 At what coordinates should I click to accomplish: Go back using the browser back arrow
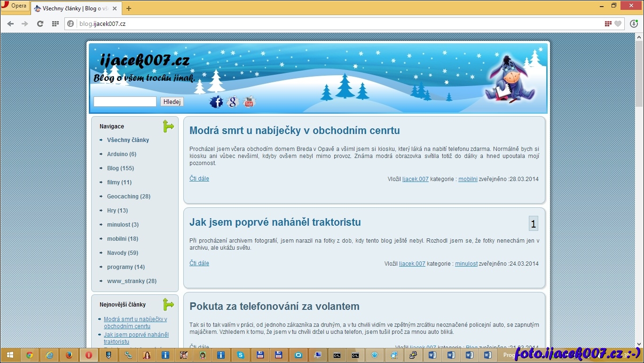[10, 24]
